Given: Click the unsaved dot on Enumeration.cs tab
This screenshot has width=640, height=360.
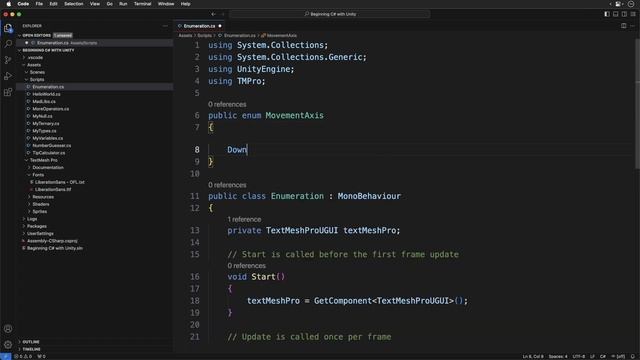Looking at the screenshot, I should 220,26.
